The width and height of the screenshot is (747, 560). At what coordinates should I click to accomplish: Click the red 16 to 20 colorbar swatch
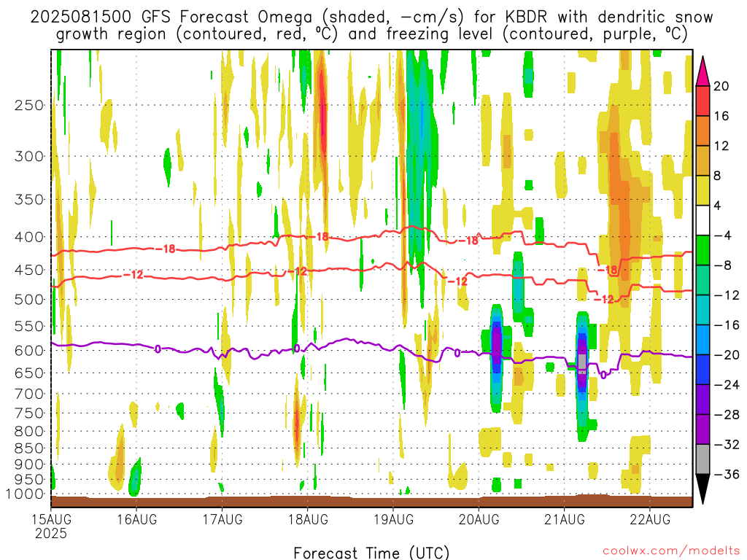703,101
